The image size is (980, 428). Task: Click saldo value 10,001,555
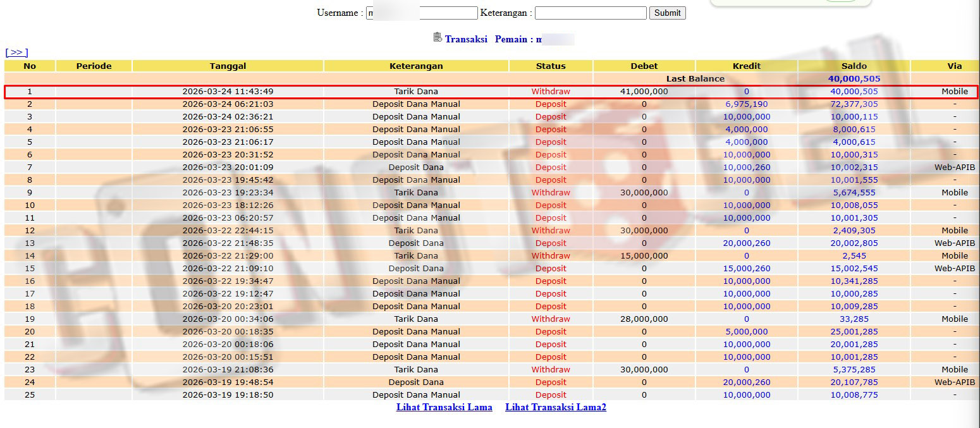854,180
